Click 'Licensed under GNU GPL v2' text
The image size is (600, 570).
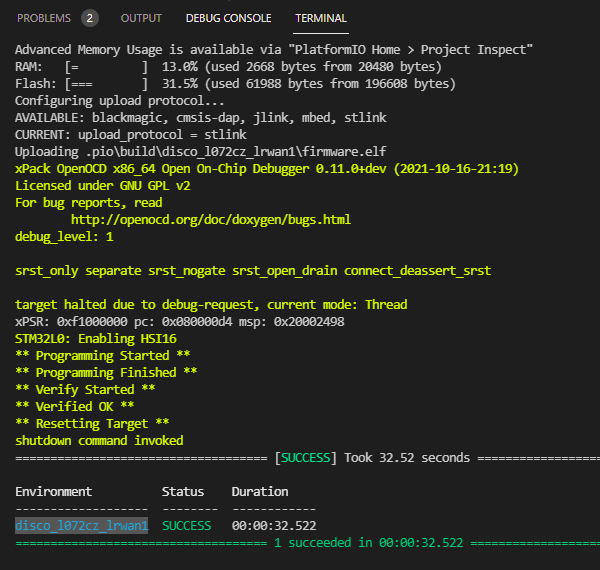[103, 186]
